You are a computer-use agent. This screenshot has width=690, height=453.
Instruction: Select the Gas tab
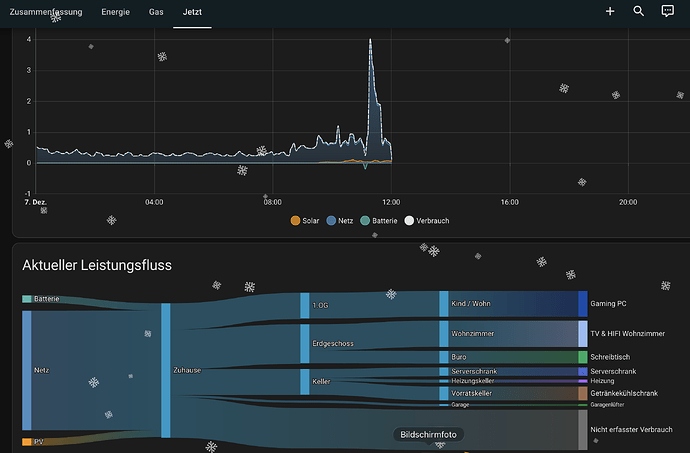[x=156, y=11]
